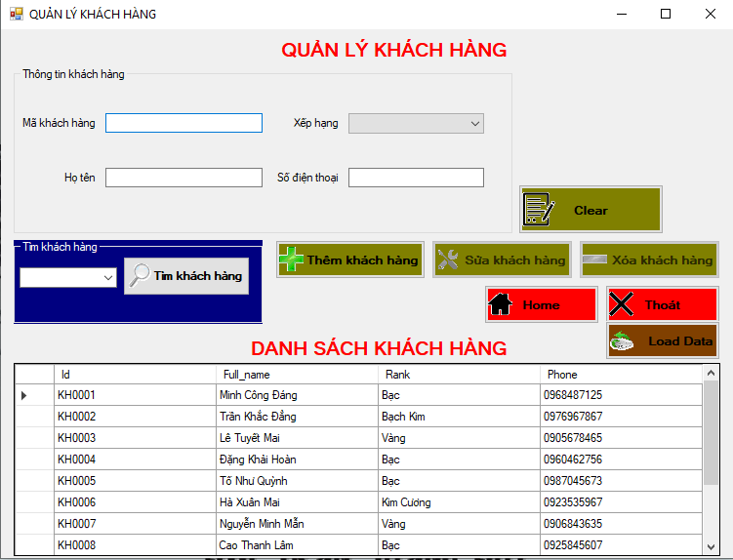733x560 pixels.
Task: Maximize the QUẢN LÝ KHÁCH HÀNG window
Action: pos(666,14)
